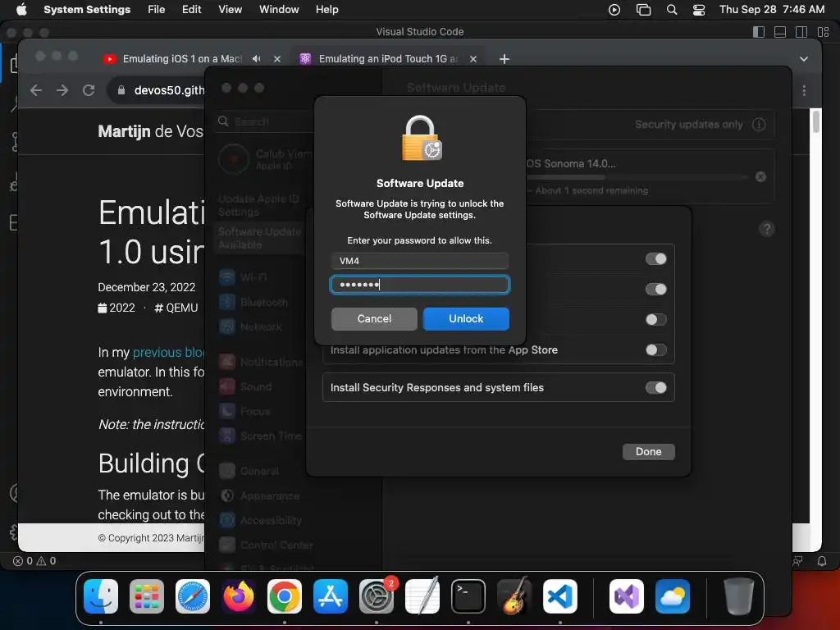The width and height of the screenshot is (840, 630).
Task: Go back in the browser
Action: (x=36, y=90)
